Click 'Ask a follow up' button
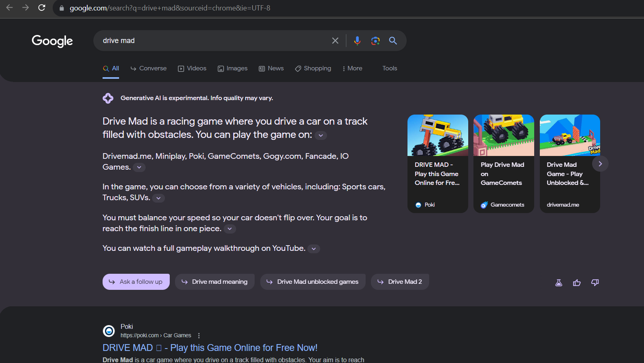 tap(136, 282)
